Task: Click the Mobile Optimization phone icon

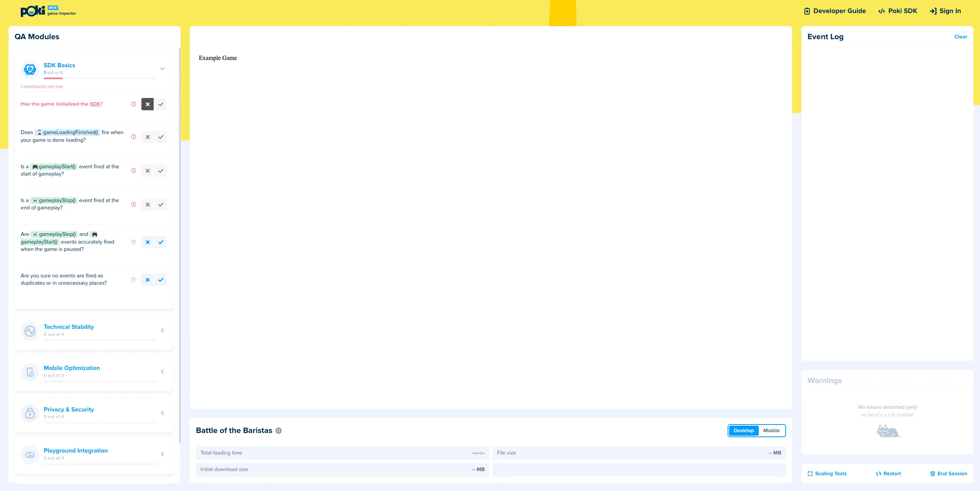Action: coord(30,372)
